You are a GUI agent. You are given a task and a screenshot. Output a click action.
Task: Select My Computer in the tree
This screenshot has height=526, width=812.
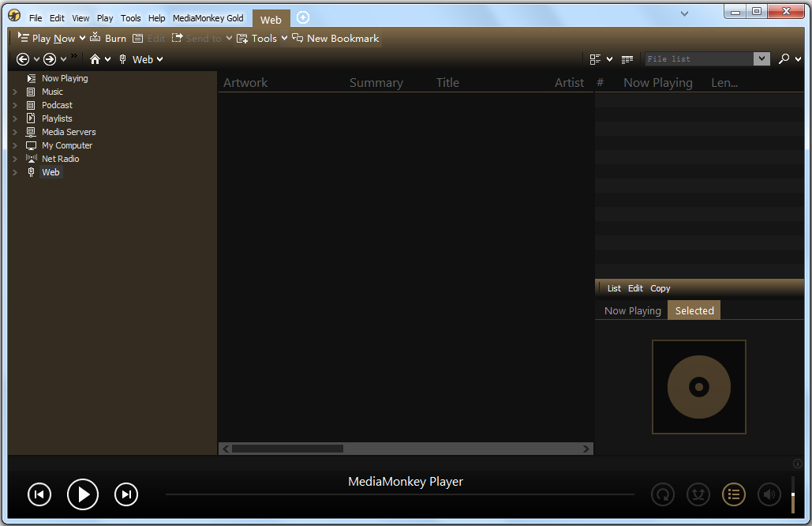coord(67,145)
